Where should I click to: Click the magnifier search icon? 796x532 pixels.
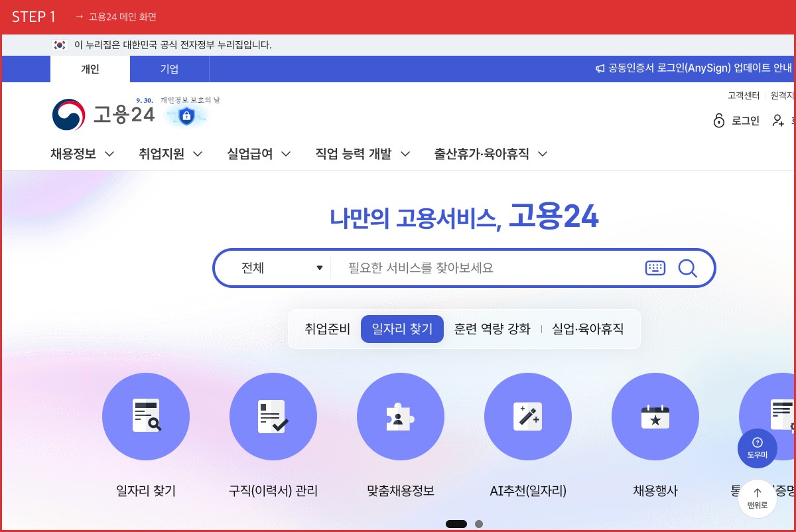[687, 268]
